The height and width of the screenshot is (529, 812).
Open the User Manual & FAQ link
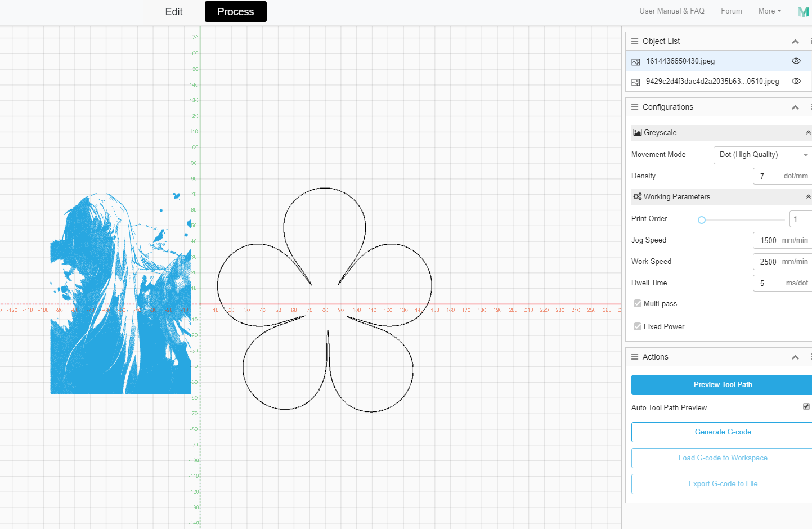(x=672, y=11)
